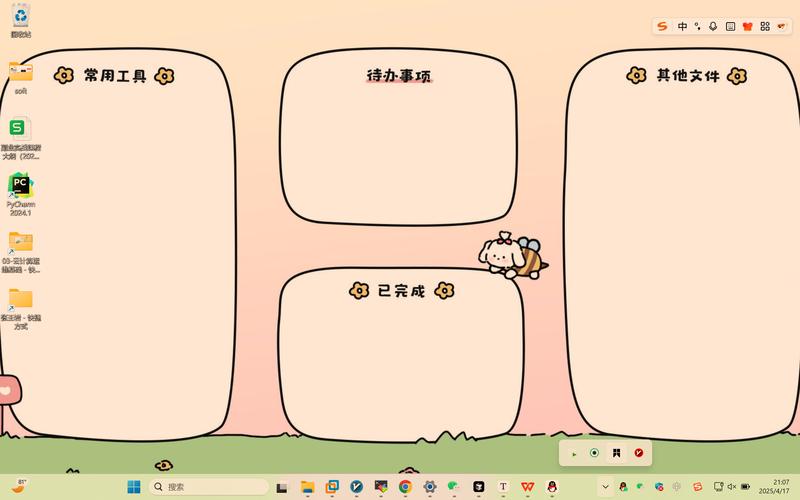Screen dimensions: 800x500
Task: Click the WeChat tray icon
Action: pos(640,487)
